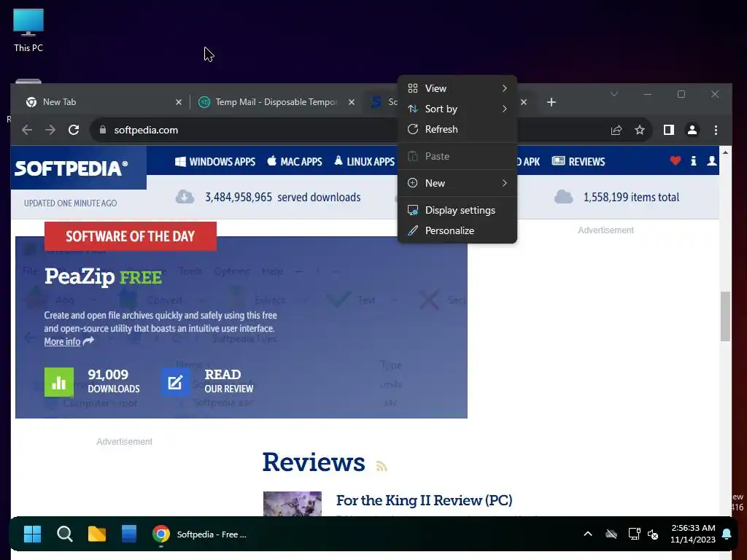Click scrollbar up arrow on page
Image resolution: width=747 pixels, height=560 pixels.
click(725, 152)
